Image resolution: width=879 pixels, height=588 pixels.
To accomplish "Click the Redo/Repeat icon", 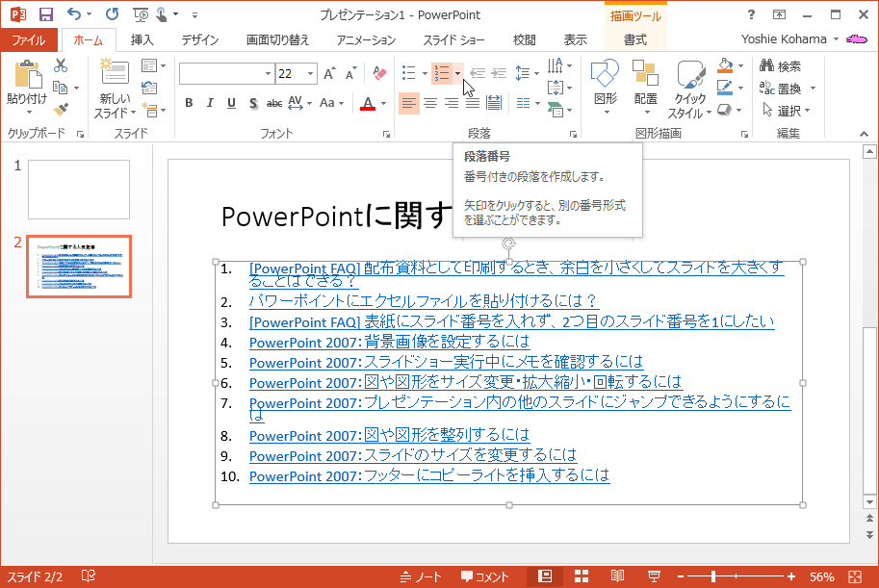I will (x=112, y=14).
